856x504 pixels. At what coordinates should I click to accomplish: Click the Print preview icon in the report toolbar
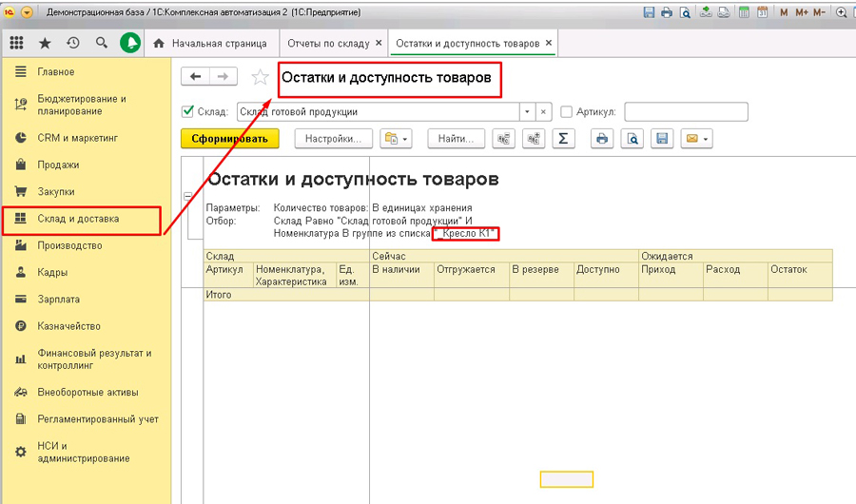coord(632,139)
